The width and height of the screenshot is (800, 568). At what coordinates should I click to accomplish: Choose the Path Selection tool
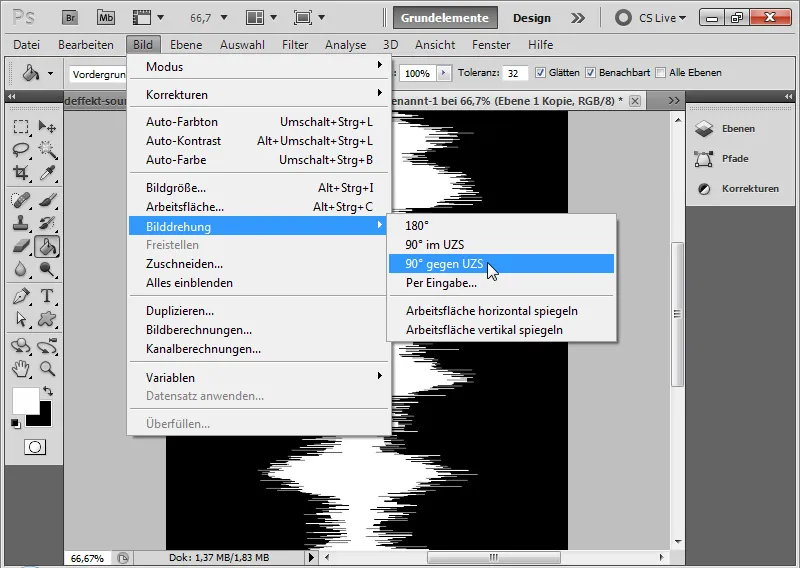pos(21,319)
